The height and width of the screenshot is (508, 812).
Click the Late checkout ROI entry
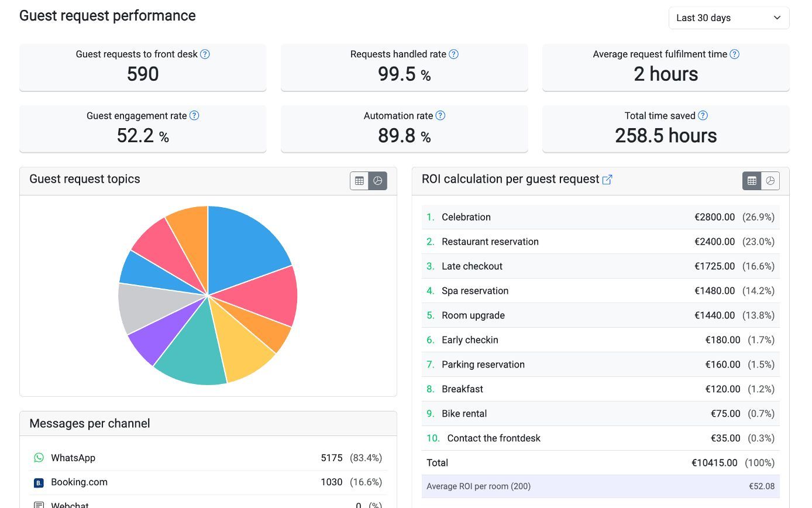600,266
